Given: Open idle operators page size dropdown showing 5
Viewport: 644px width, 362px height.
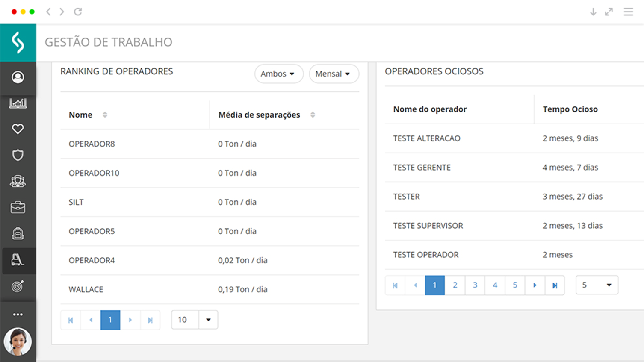Looking at the screenshot, I should (597, 285).
